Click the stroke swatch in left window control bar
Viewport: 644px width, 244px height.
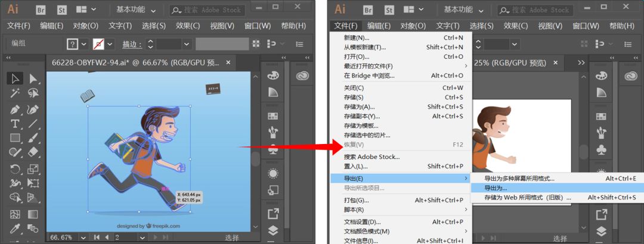[x=98, y=44]
